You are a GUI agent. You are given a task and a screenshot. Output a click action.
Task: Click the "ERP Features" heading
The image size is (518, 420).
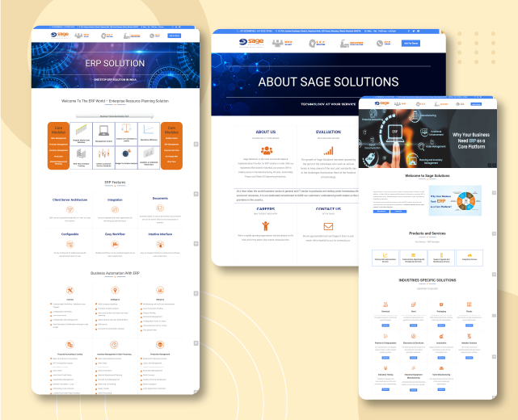point(115,183)
